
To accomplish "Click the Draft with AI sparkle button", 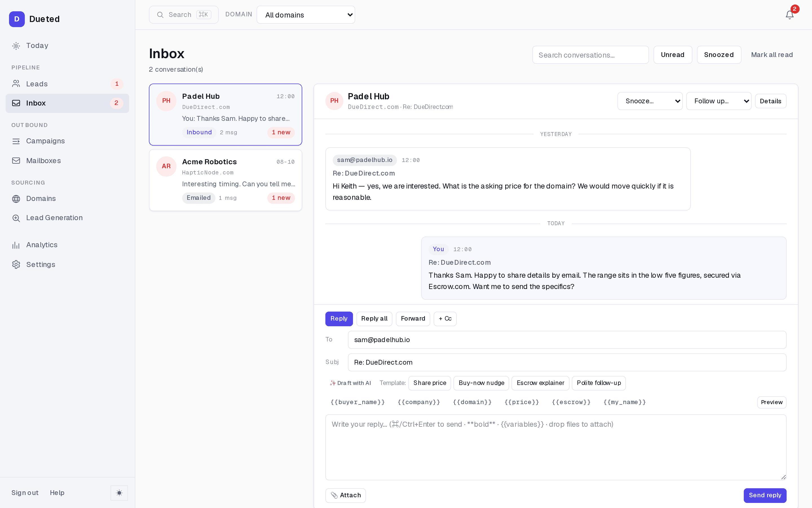I will (x=350, y=383).
